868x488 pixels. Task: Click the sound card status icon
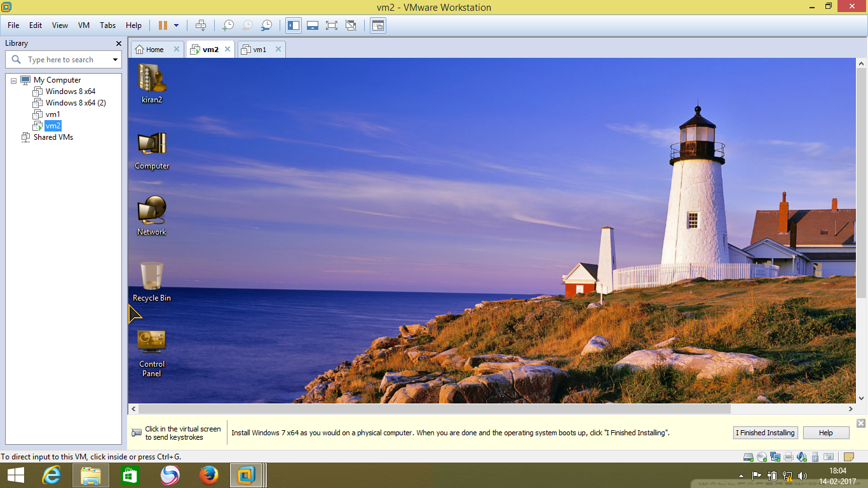(x=802, y=457)
